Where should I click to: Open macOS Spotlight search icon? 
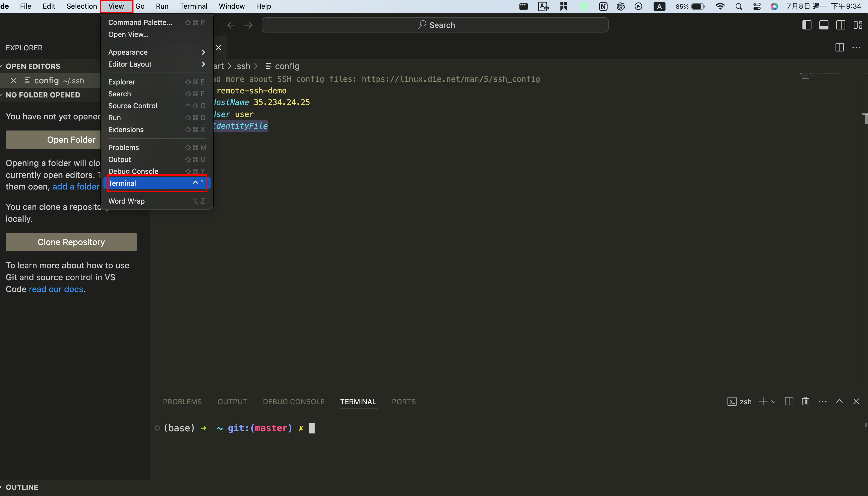click(739, 6)
